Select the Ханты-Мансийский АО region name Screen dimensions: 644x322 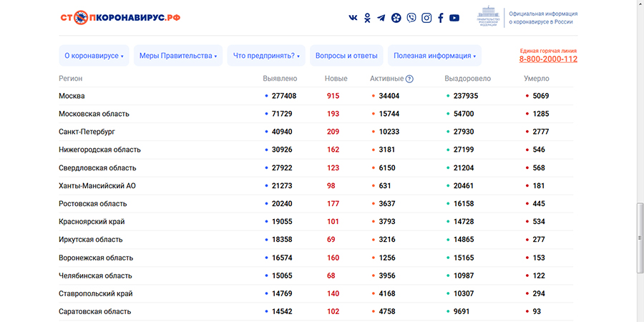[97, 185]
